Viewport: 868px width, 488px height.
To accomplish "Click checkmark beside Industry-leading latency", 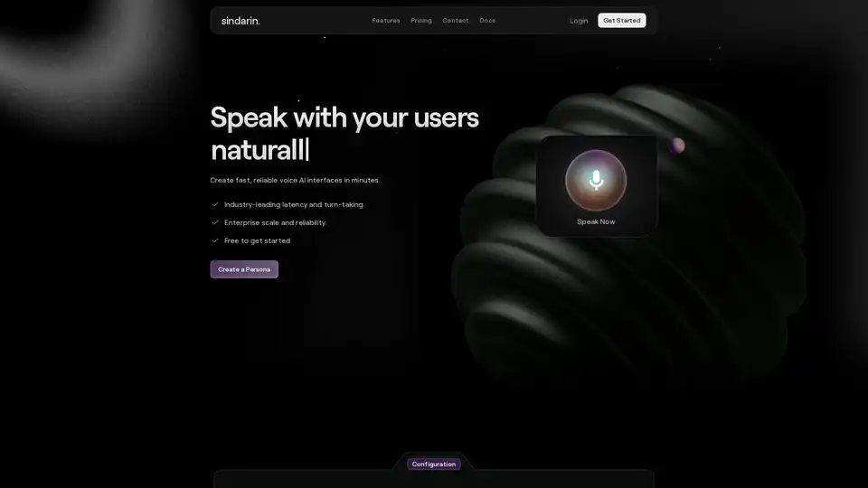I will point(215,204).
